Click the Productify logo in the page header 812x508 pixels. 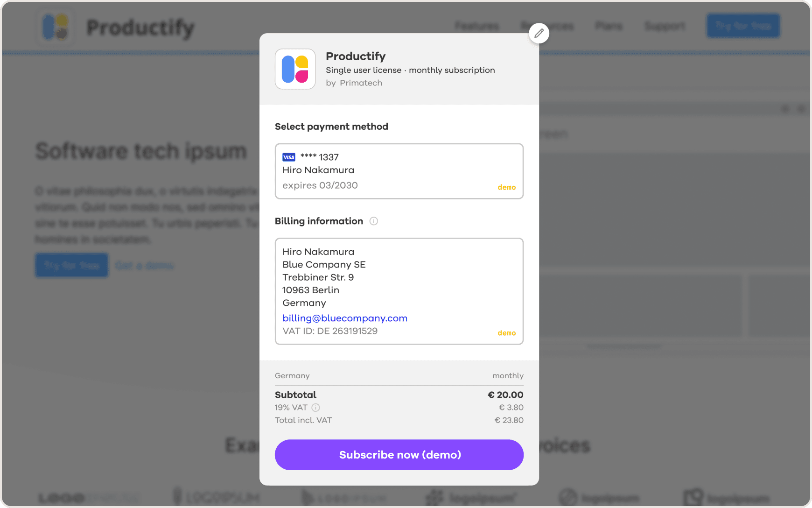(56, 27)
